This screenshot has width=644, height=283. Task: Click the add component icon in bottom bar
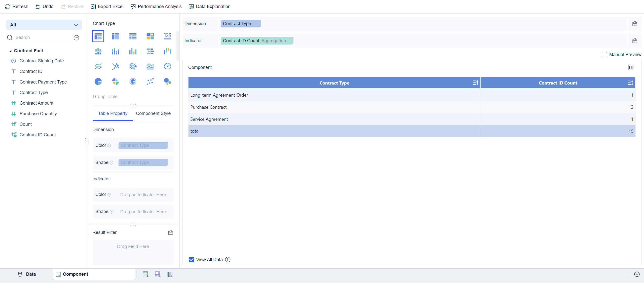pyautogui.click(x=145, y=274)
